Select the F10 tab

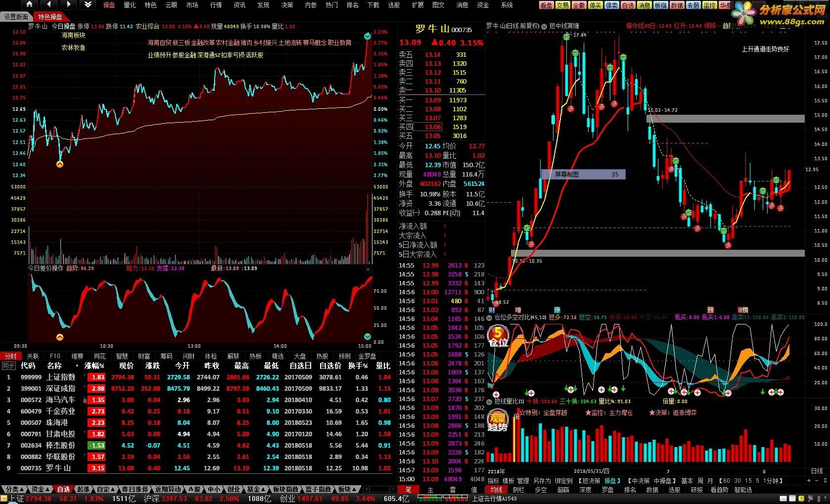[x=55, y=356]
